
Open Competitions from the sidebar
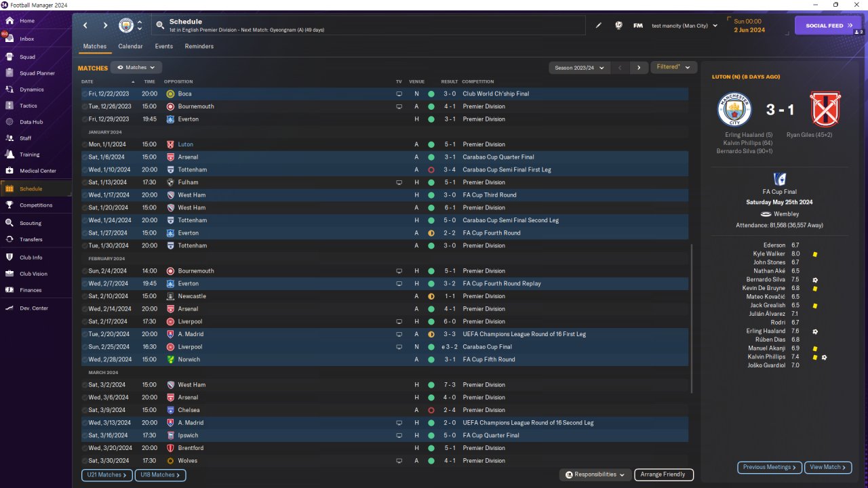(36, 205)
